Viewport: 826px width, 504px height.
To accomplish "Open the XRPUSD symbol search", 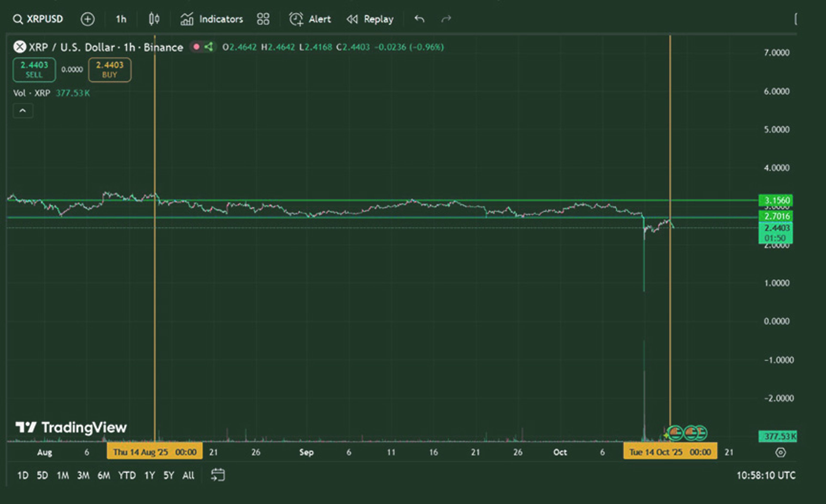I will point(38,19).
